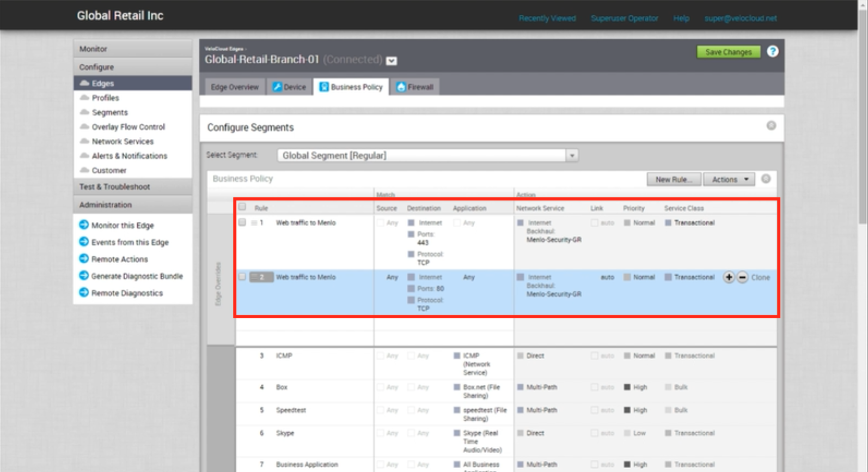The width and height of the screenshot is (868, 472).
Task: Open the edge name dropdown arrow
Action: 392,60
